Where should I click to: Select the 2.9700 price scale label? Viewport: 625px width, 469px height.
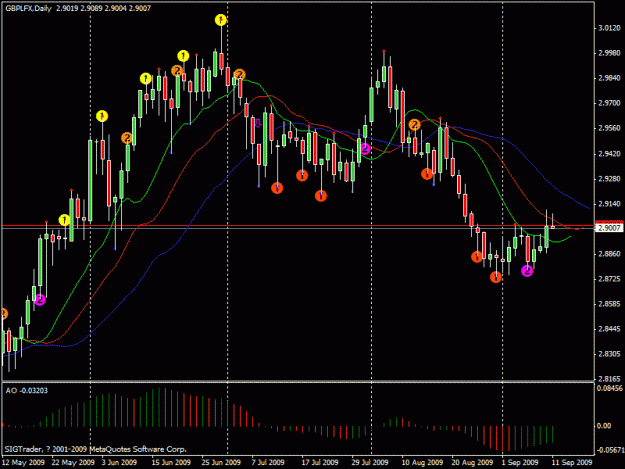click(609, 103)
